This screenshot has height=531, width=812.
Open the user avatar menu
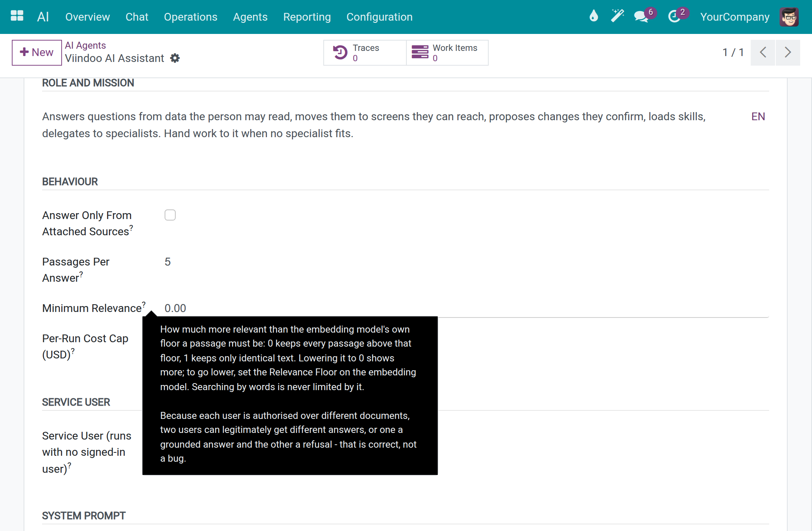789,17
